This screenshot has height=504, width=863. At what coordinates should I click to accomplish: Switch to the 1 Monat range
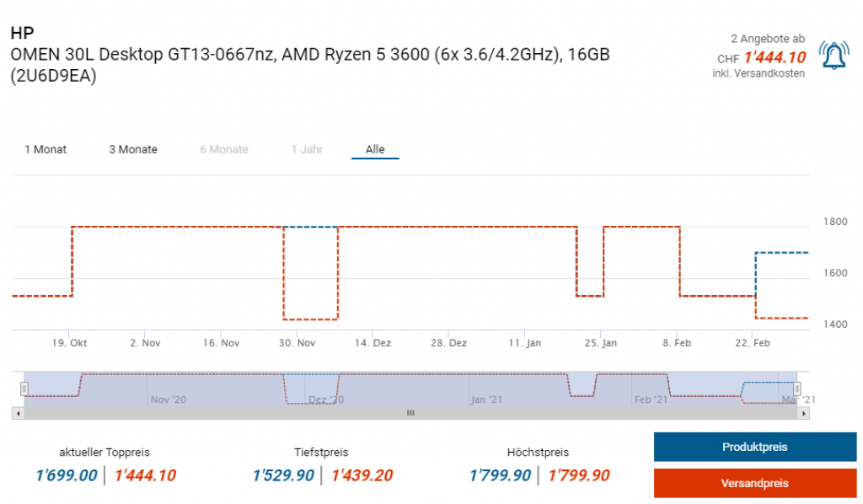click(46, 149)
